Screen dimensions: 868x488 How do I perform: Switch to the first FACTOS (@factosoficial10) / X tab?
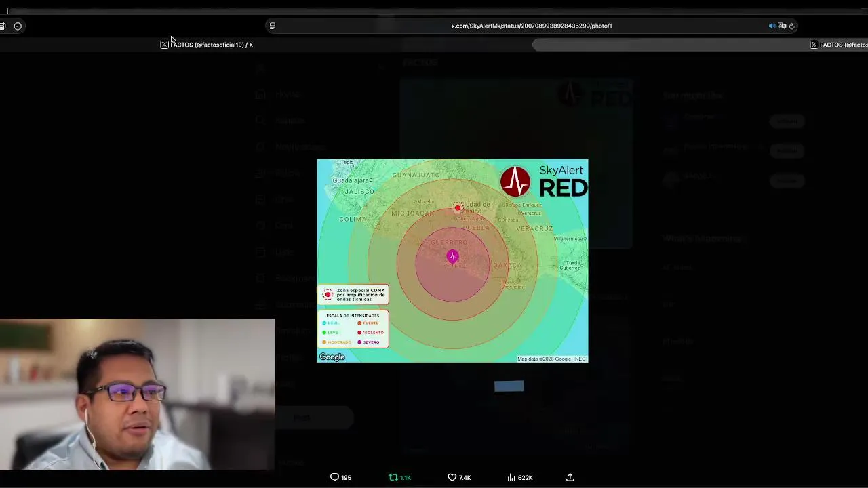207,45
